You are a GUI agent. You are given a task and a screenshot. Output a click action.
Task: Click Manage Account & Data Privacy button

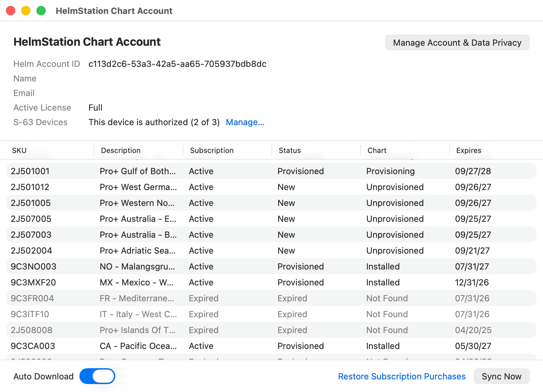(x=457, y=42)
